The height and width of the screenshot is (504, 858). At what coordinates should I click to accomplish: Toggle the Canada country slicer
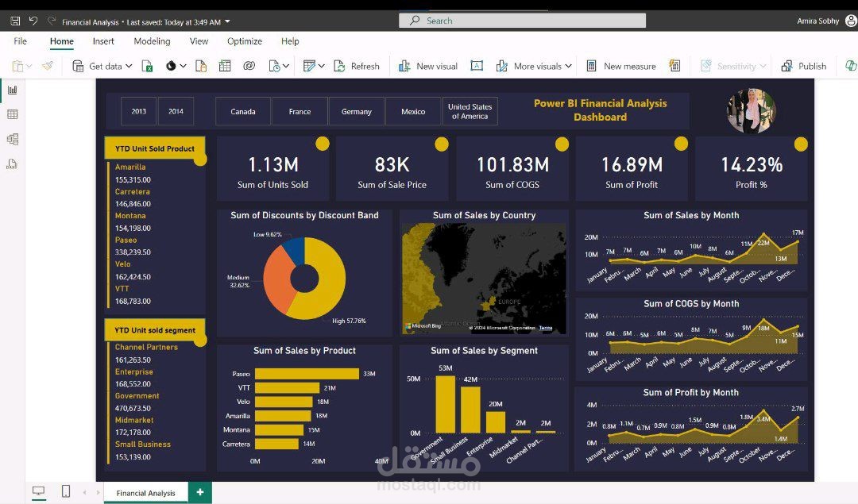click(x=243, y=111)
